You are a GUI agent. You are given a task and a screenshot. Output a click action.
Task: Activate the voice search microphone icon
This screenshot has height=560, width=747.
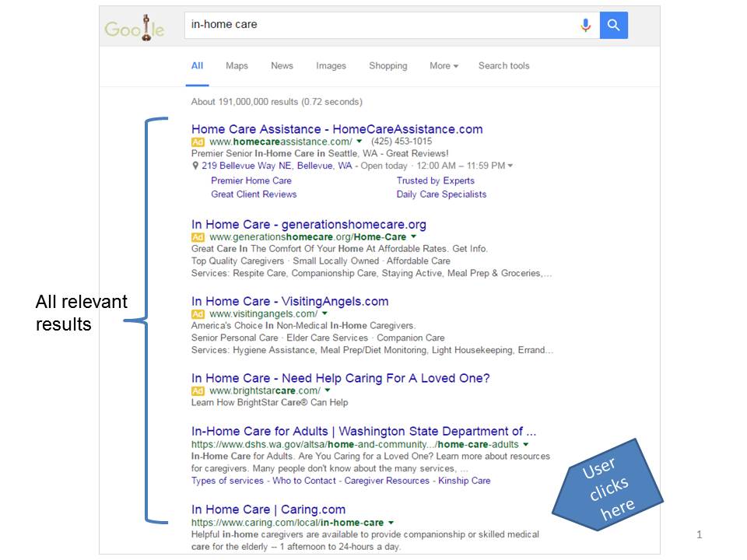pyautogui.click(x=586, y=25)
